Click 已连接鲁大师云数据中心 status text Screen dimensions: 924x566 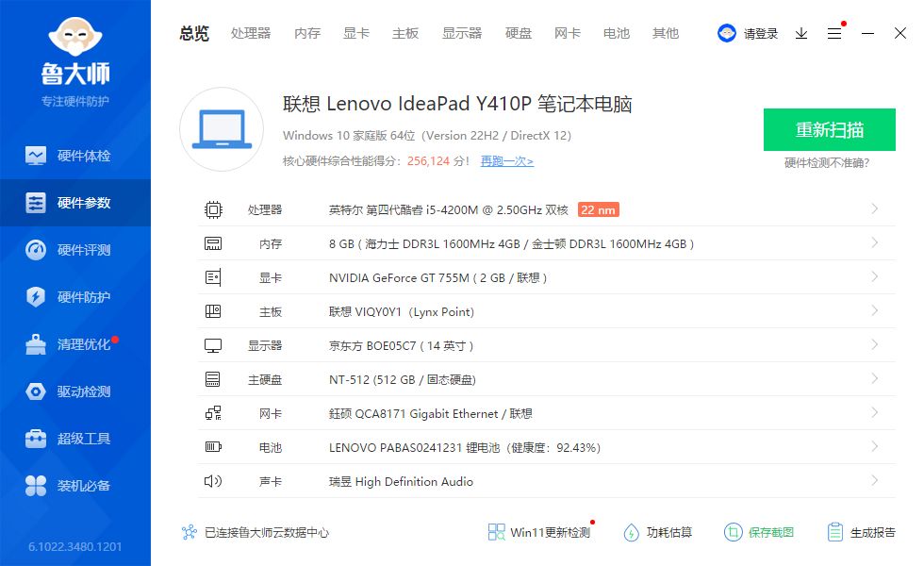pyautogui.click(x=266, y=532)
